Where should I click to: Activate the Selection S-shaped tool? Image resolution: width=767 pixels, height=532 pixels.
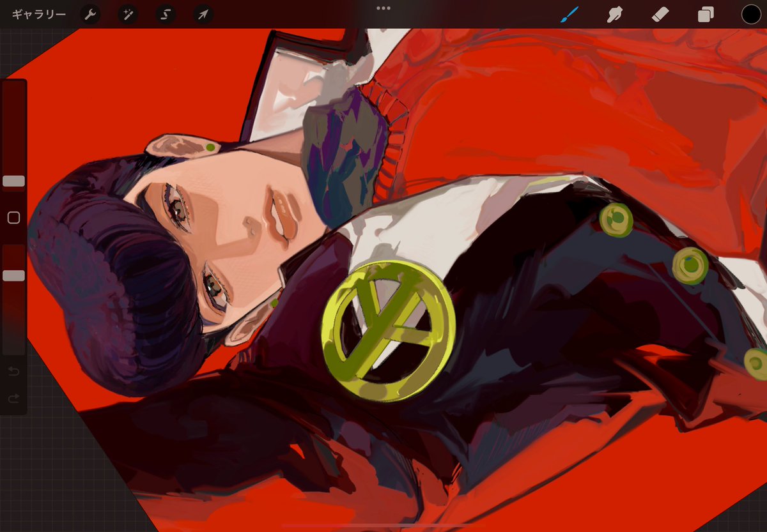pyautogui.click(x=166, y=14)
